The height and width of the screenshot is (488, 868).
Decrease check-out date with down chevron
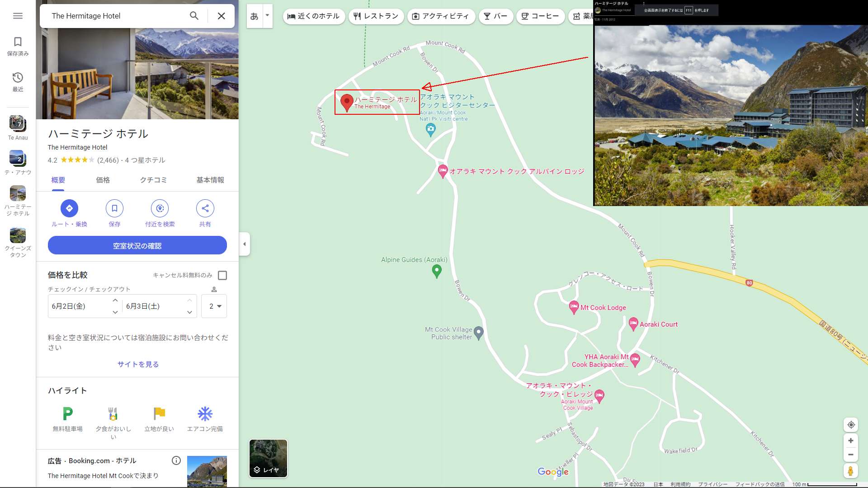[189, 312]
